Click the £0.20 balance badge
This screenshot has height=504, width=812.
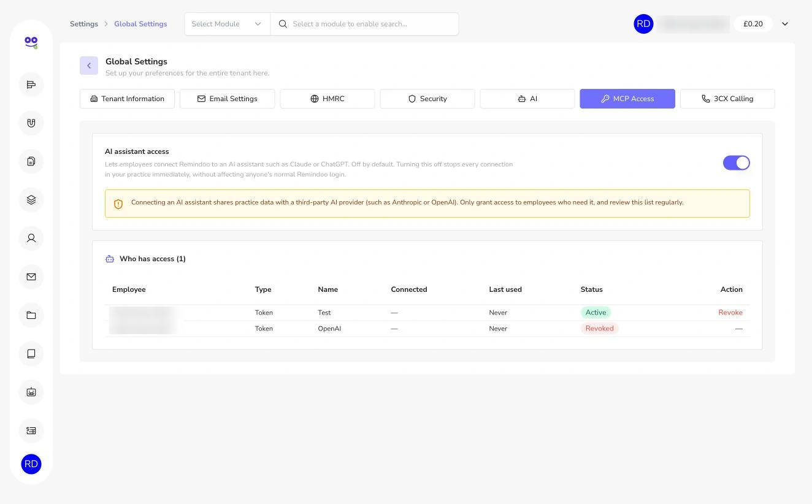tap(753, 24)
